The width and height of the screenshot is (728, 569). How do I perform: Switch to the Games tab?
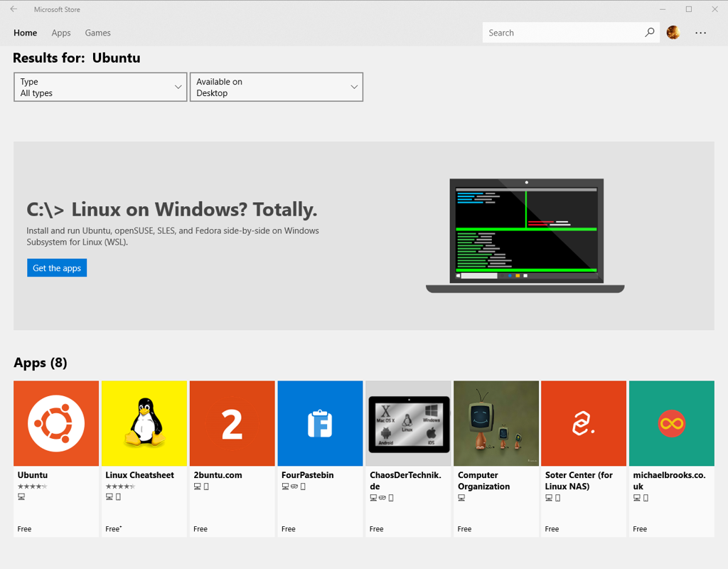coord(97,33)
